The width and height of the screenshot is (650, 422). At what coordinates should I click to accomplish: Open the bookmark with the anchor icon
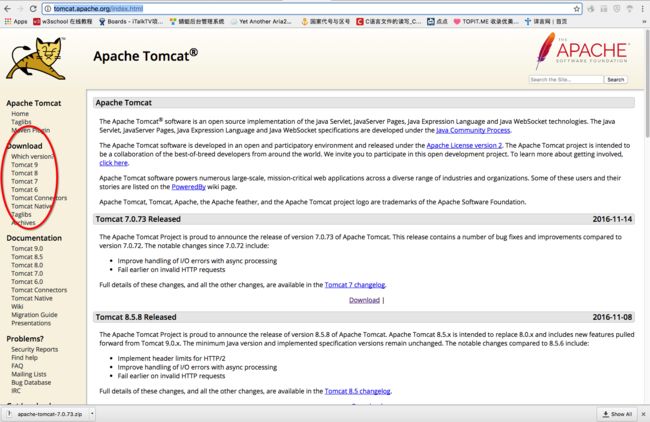325,22
